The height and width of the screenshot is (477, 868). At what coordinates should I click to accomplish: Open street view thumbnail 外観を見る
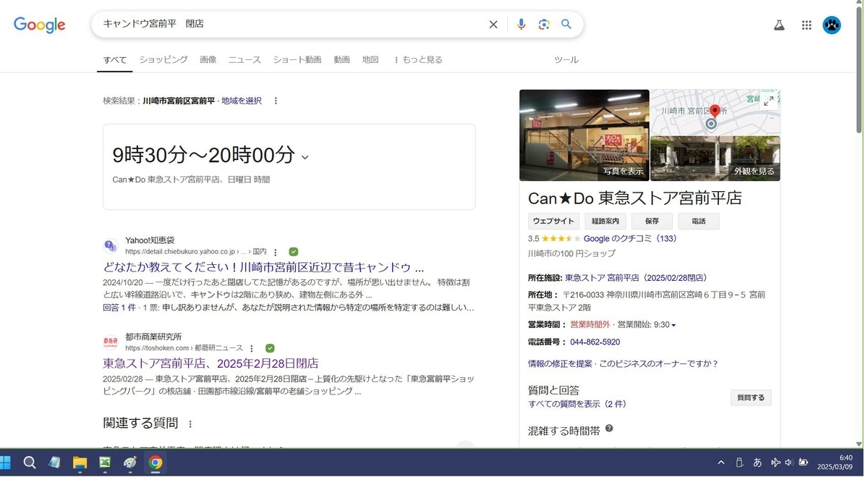click(715, 159)
